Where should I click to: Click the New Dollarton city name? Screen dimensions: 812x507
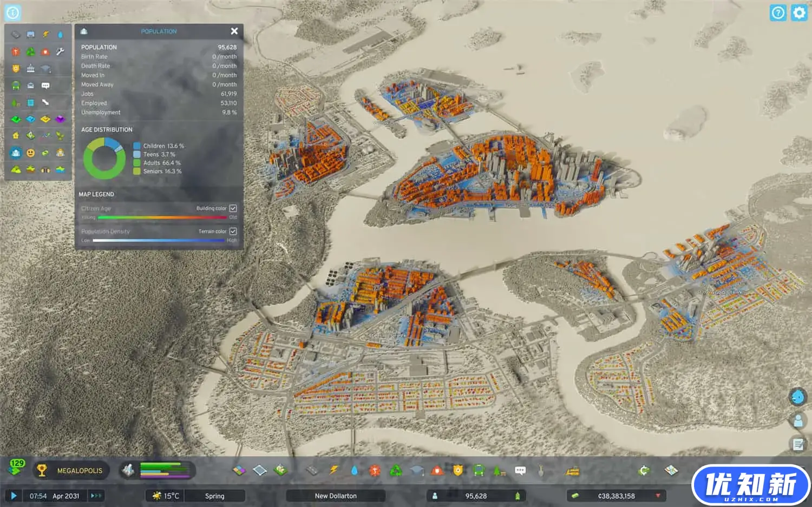pyautogui.click(x=336, y=496)
